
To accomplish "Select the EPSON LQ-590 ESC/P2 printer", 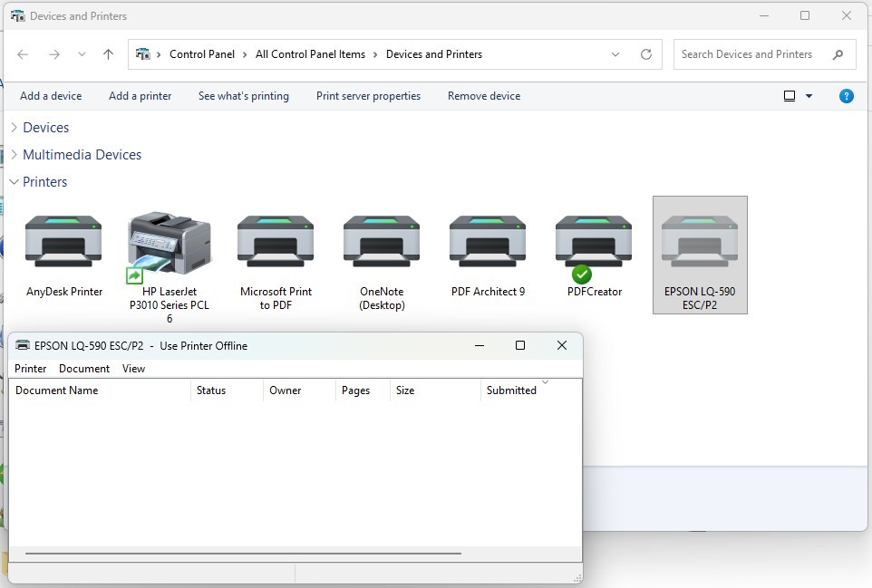I will pyautogui.click(x=700, y=243).
